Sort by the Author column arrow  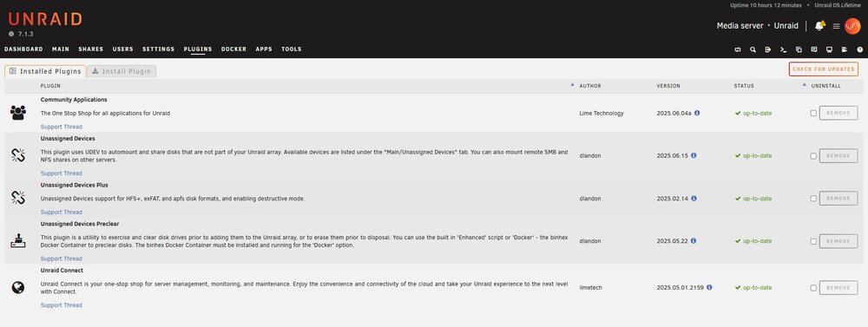pyautogui.click(x=572, y=85)
